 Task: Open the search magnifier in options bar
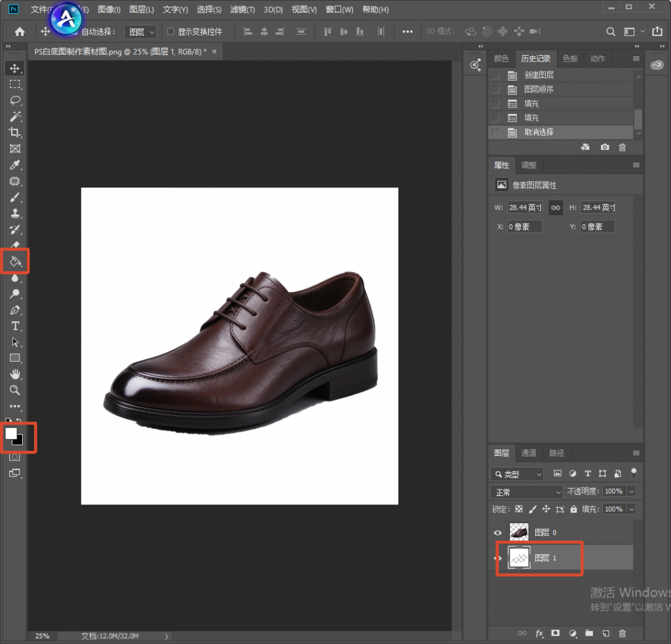[611, 31]
